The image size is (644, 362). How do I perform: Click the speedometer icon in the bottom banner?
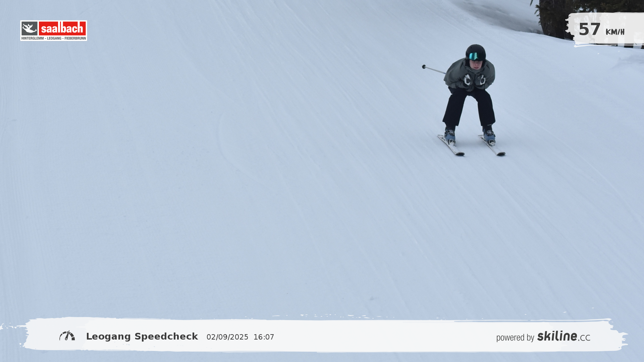click(x=67, y=336)
